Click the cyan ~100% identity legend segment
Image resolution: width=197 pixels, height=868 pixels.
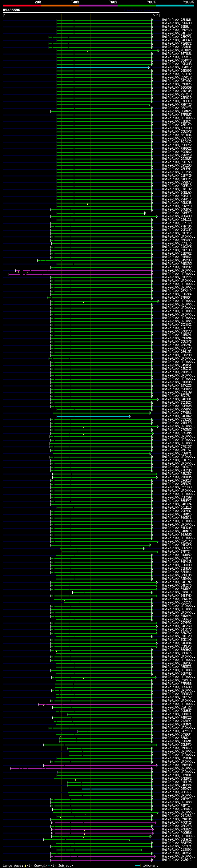click(175, 6)
